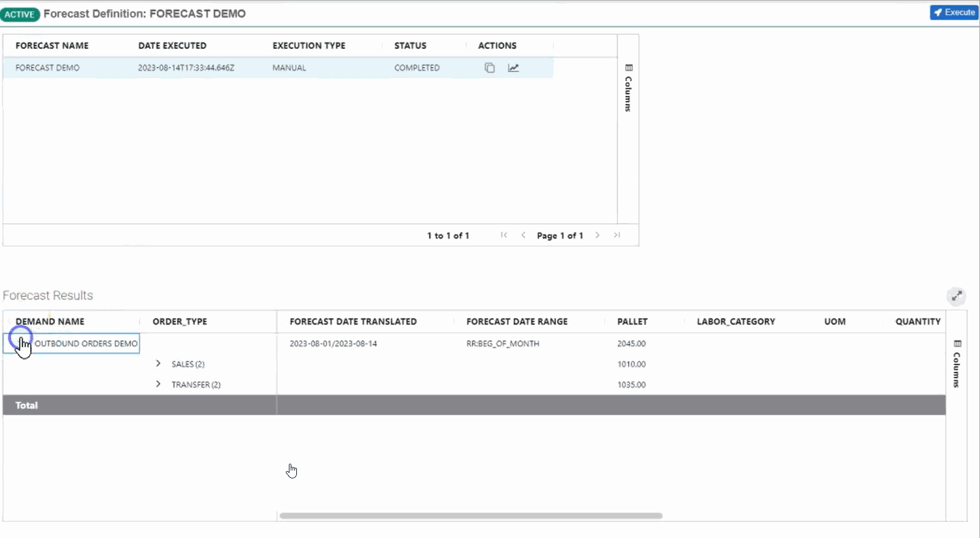
Task: Sort by the DATE EXECUTED column header
Action: pos(172,46)
